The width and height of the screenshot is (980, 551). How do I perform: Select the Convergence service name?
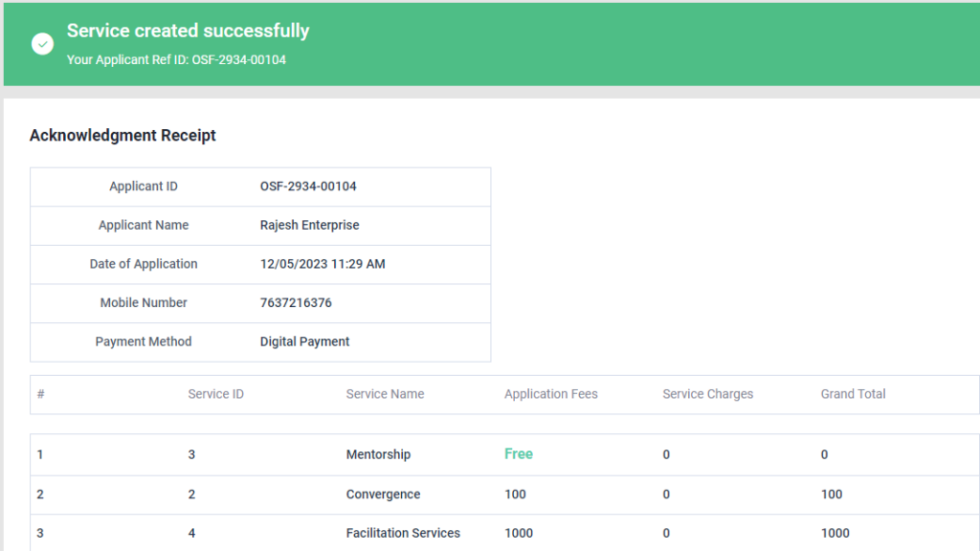tap(383, 495)
